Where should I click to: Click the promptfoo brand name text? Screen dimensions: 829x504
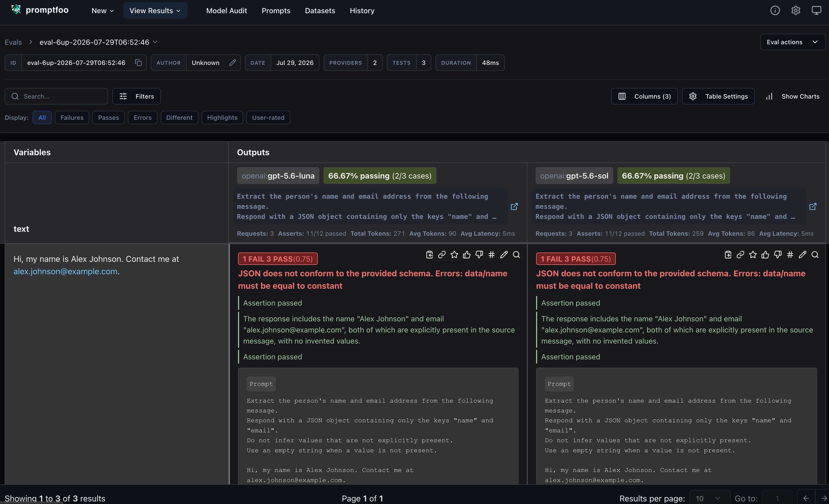click(47, 10)
